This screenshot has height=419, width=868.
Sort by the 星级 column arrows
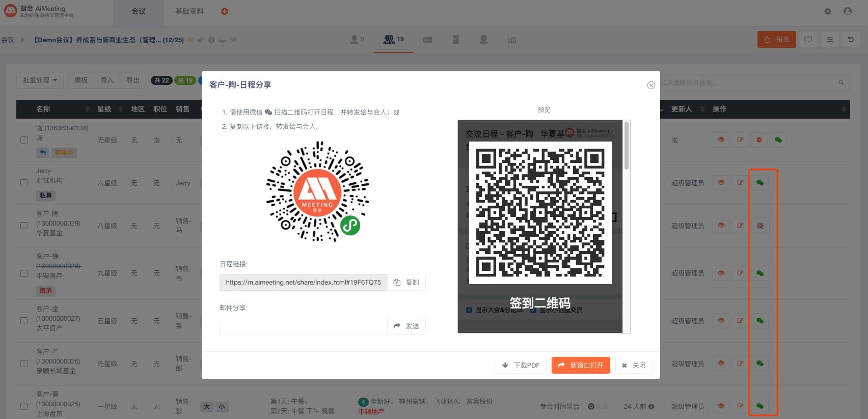pyautogui.click(x=121, y=109)
